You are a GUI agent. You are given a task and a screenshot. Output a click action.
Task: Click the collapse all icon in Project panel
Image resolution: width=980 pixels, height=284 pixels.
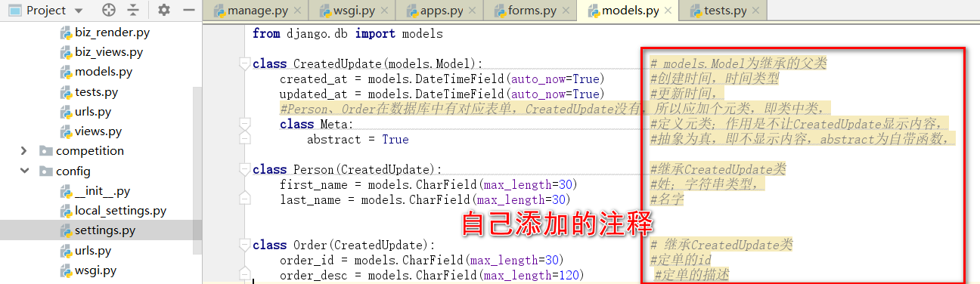[133, 11]
